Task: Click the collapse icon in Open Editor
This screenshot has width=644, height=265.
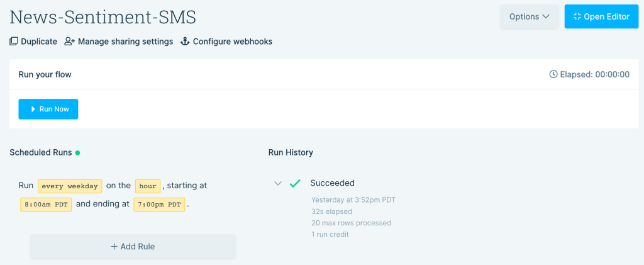Action: click(577, 17)
